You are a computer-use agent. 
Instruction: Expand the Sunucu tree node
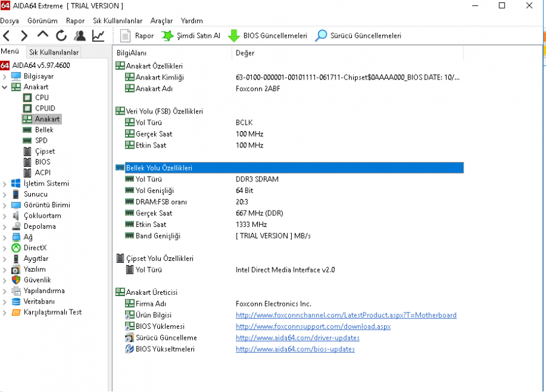click(x=4, y=194)
